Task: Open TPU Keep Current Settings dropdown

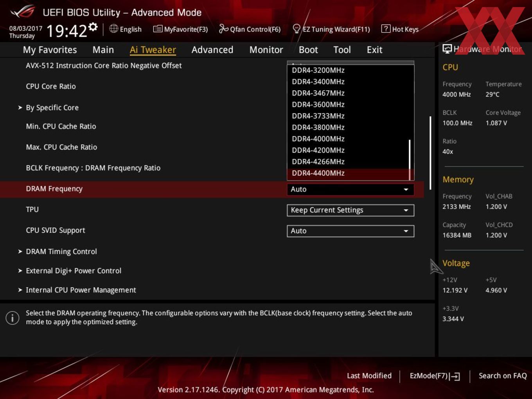Action: click(350, 210)
